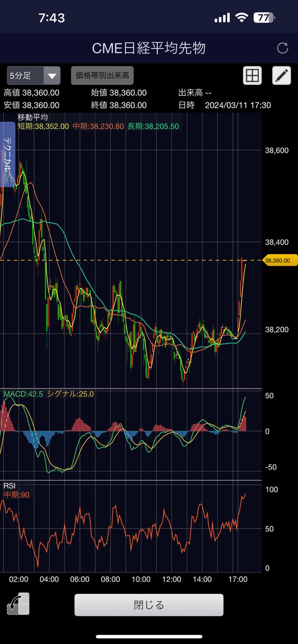Tap the 38,400 price axis label

pyautogui.click(x=277, y=243)
